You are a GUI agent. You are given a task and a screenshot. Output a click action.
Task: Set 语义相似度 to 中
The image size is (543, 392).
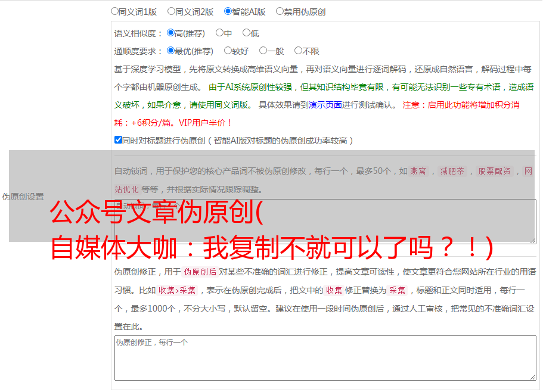click(219, 33)
